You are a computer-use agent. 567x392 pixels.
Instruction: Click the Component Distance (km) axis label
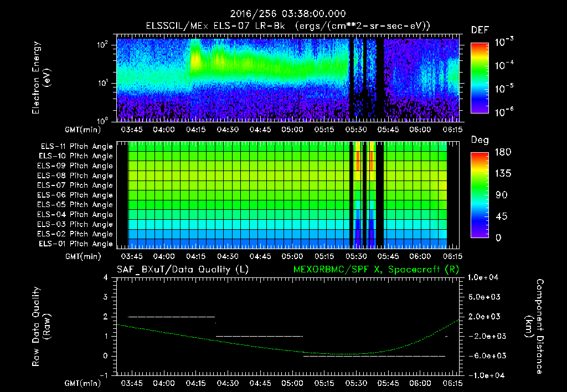click(534, 327)
